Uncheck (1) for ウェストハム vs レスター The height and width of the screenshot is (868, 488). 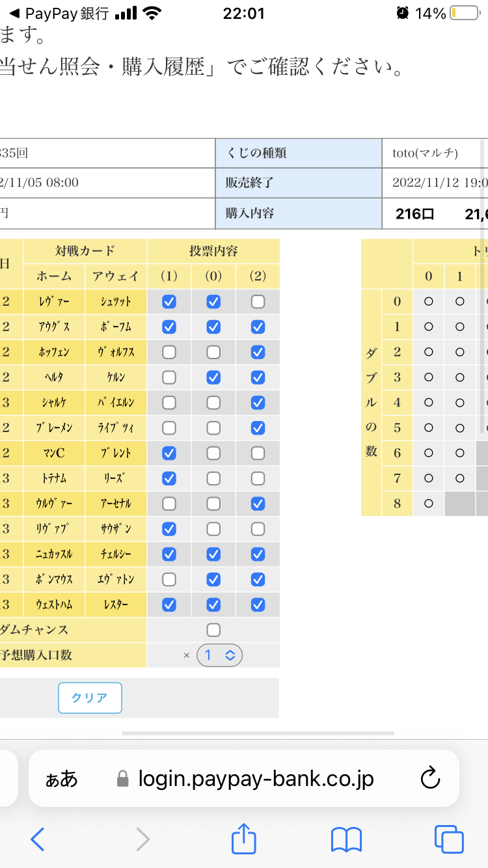169,604
